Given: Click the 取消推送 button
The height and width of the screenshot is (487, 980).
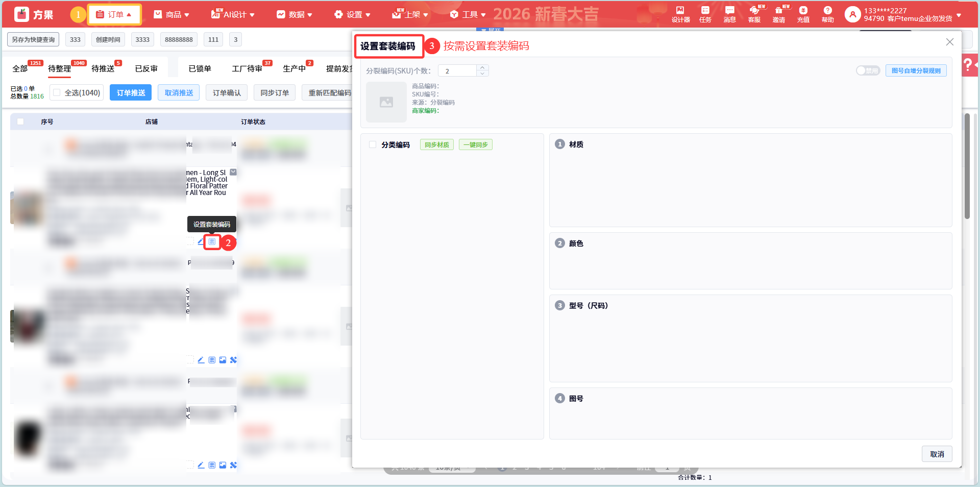Looking at the screenshot, I should tap(179, 92).
